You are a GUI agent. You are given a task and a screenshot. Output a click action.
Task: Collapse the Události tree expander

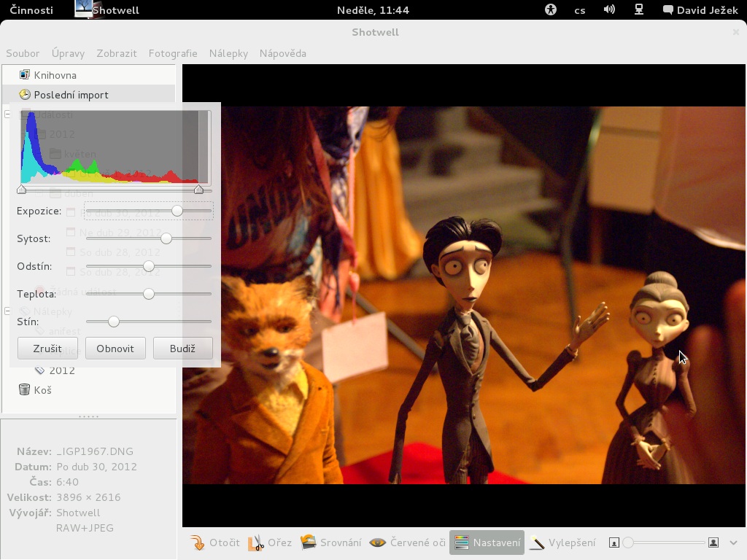(x=7, y=114)
